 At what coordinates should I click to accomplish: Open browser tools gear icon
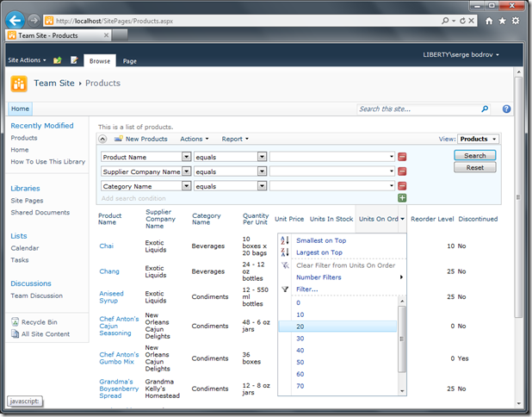click(516, 21)
